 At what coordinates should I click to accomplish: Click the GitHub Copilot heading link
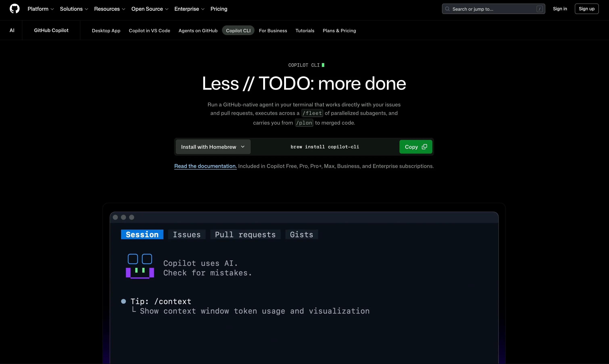51,30
